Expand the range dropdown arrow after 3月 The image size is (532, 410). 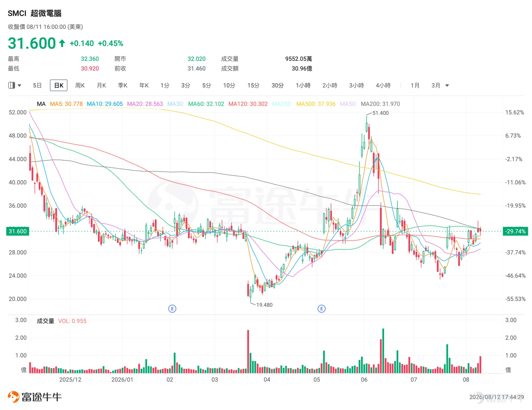[x=447, y=86]
